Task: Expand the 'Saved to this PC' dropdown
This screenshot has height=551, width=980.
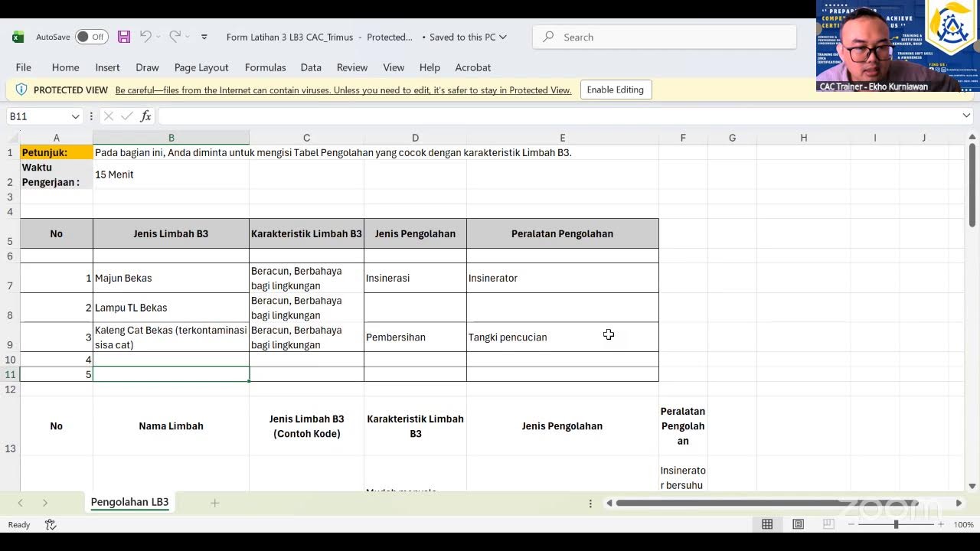Action: [502, 37]
